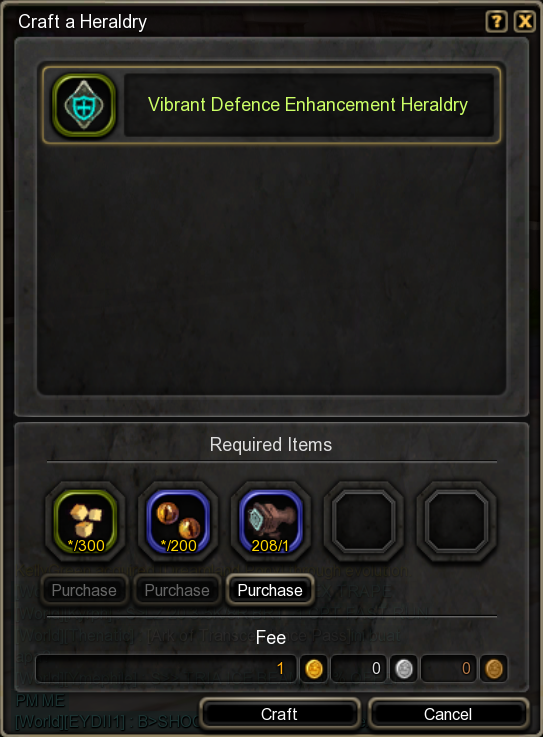Select the copper fee amount field

coord(449,668)
